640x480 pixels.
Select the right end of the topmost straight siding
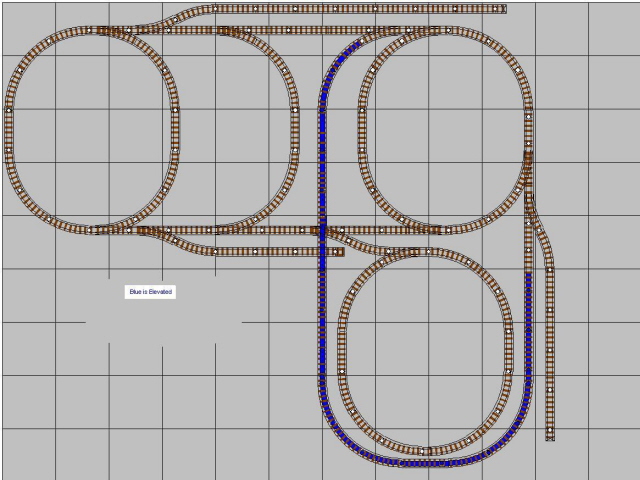tap(502, 9)
